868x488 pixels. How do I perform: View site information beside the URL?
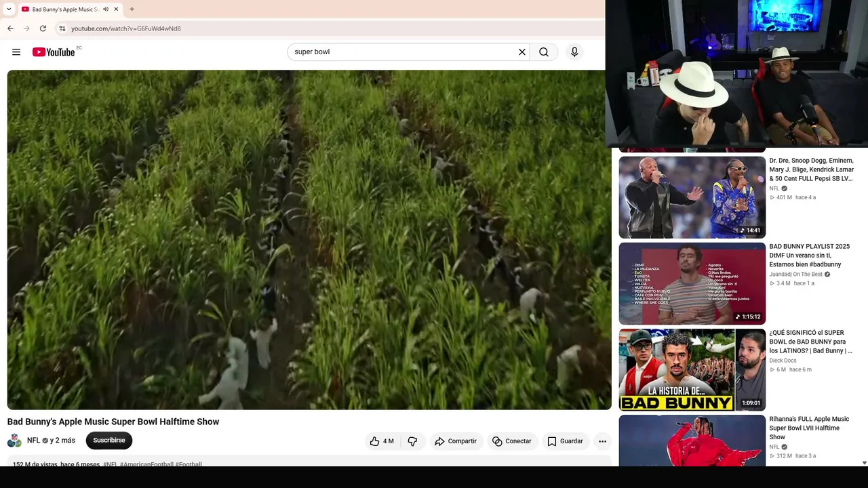(x=62, y=28)
